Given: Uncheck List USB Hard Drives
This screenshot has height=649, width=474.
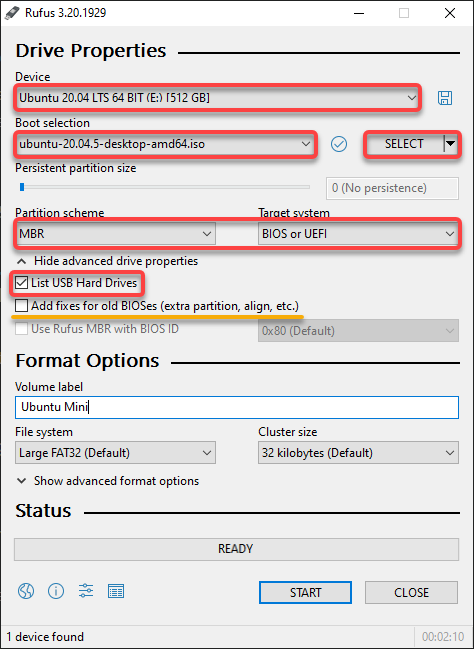Looking at the screenshot, I should point(21,283).
